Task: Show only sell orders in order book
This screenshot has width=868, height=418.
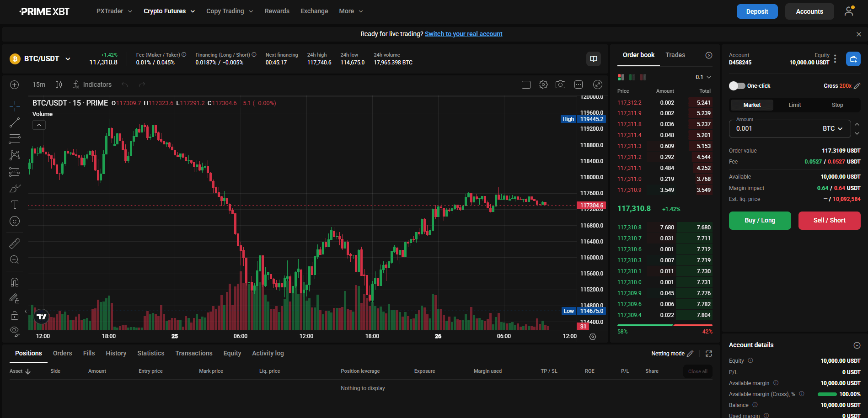Action: (643, 77)
